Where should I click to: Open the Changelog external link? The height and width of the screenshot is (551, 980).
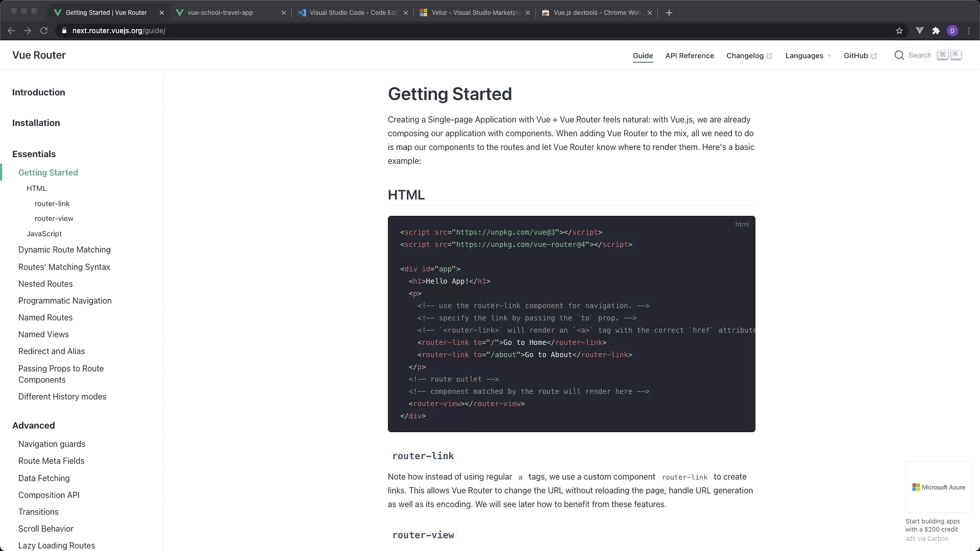[749, 56]
